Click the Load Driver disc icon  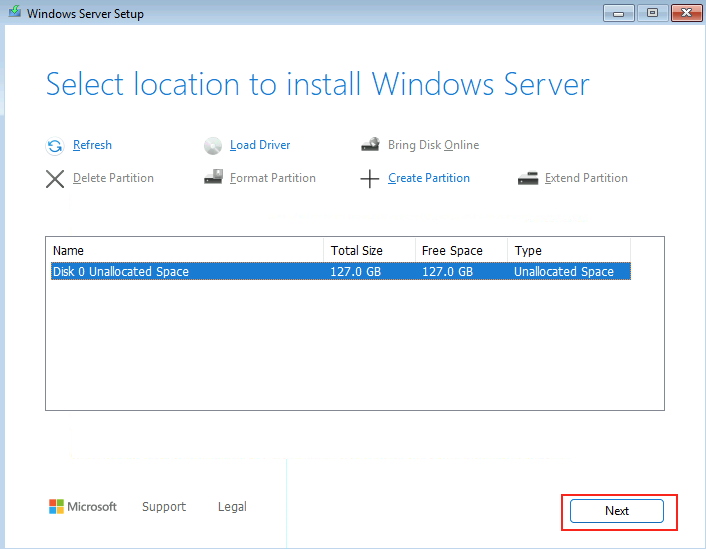[x=213, y=146]
